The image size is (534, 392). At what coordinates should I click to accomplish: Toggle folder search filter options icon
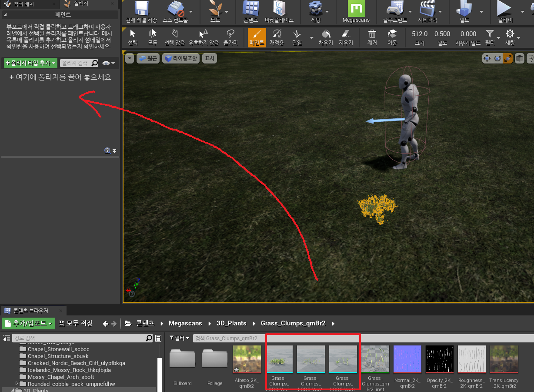(158, 338)
